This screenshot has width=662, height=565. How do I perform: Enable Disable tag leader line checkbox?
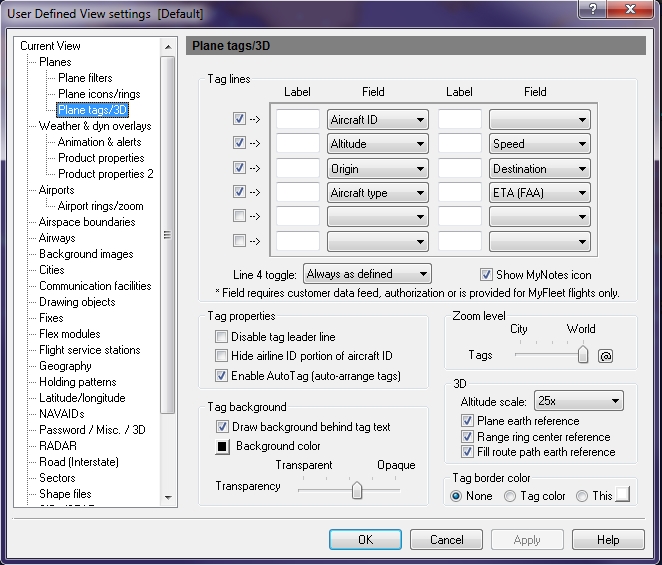click(x=222, y=336)
